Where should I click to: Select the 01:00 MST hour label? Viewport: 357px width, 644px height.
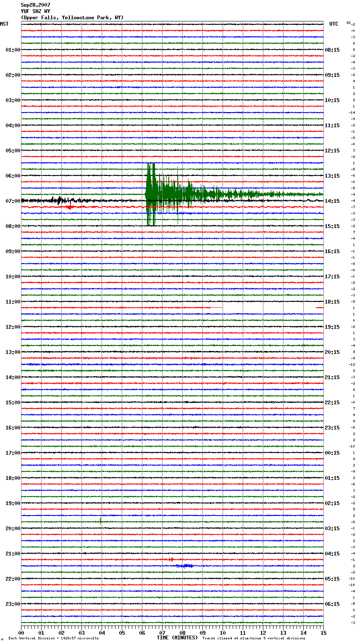tap(13, 50)
